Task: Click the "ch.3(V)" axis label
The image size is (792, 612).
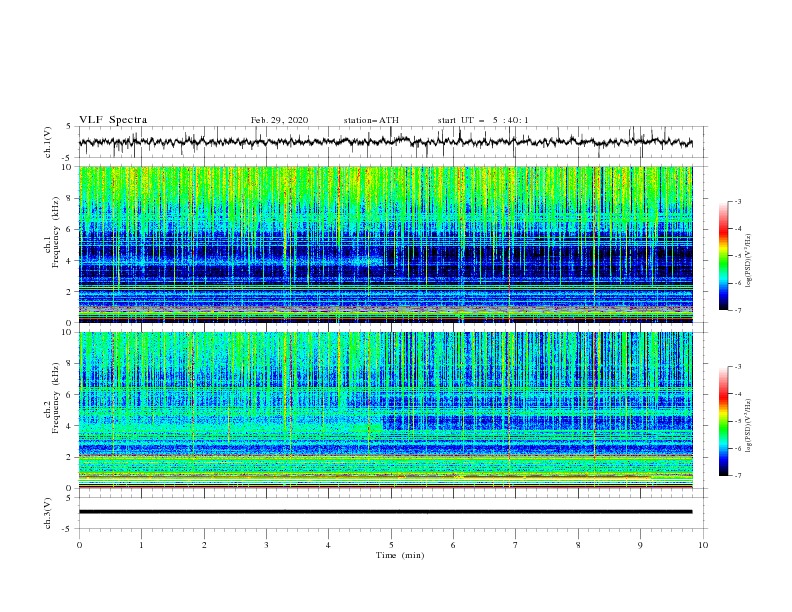Action: coord(48,513)
